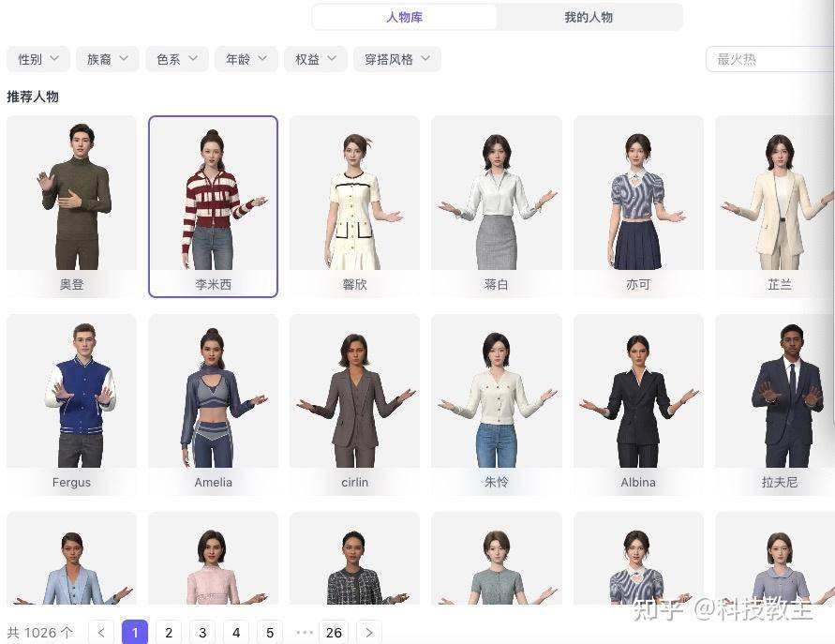Go to pagination page 4

click(236, 632)
